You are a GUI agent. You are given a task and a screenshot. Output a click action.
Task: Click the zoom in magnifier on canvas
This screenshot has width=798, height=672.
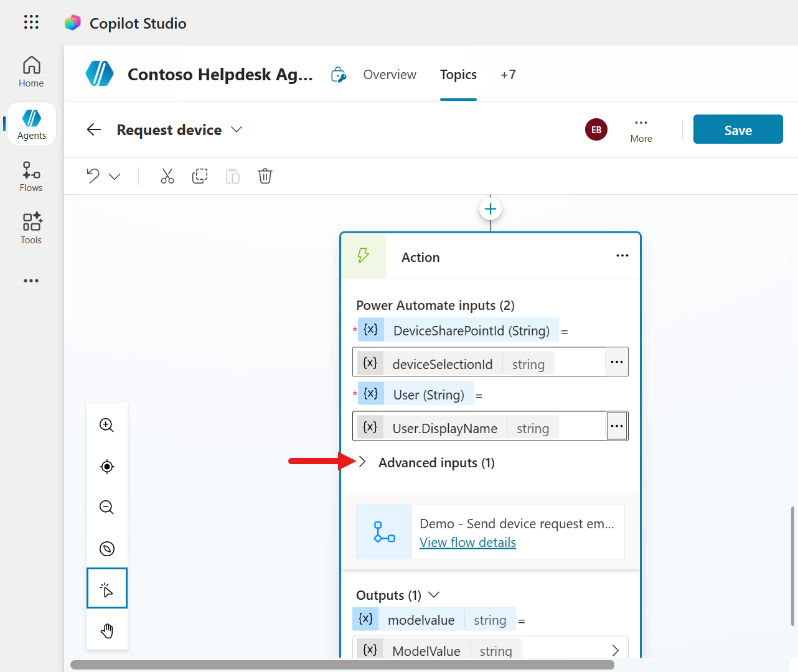coord(107,425)
